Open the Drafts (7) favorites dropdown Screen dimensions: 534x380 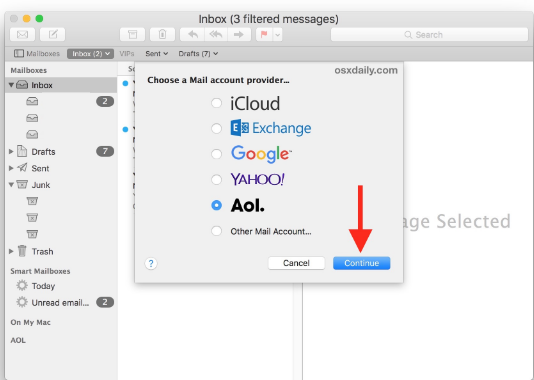tap(198, 53)
